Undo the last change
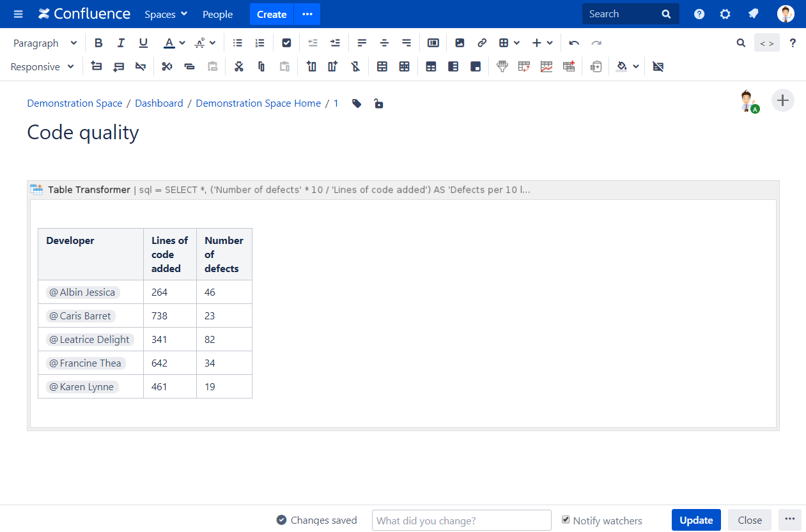Image resolution: width=806 pixels, height=532 pixels. [x=573, y=42]
